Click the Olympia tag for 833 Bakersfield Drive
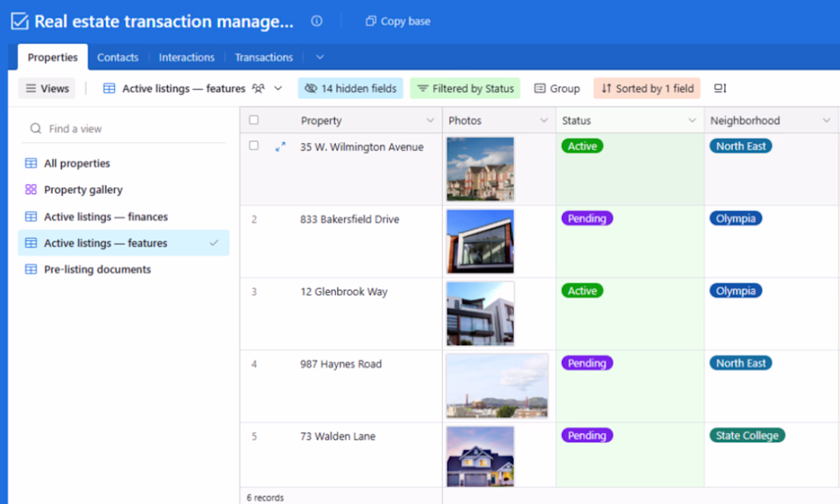The image size is (840, 504). pyautogui.click(x=735, y=218)
